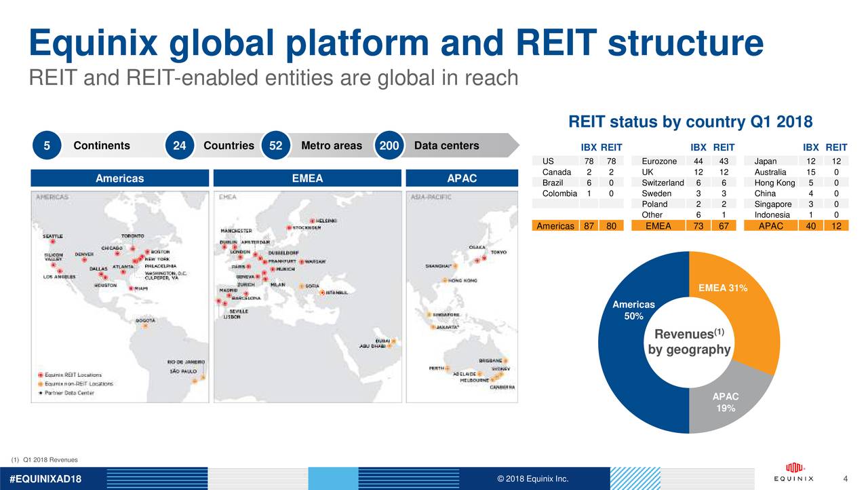
Task: Click the Continents label in the banner
Action: 102,146
